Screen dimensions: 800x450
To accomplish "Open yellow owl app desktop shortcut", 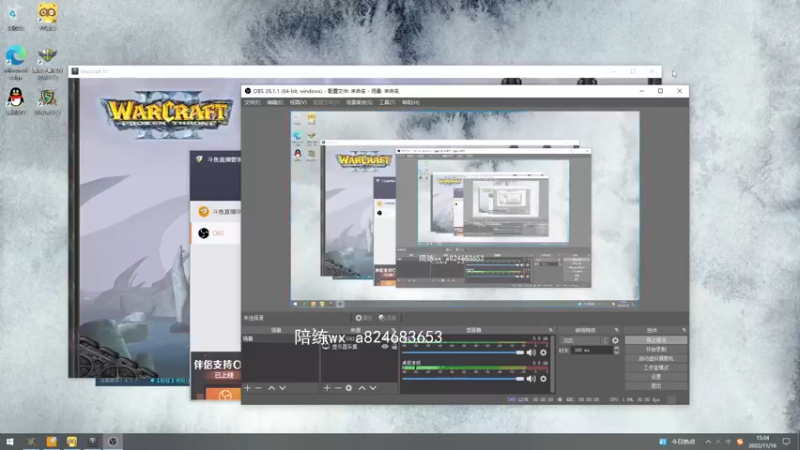I will pos(47,17).
